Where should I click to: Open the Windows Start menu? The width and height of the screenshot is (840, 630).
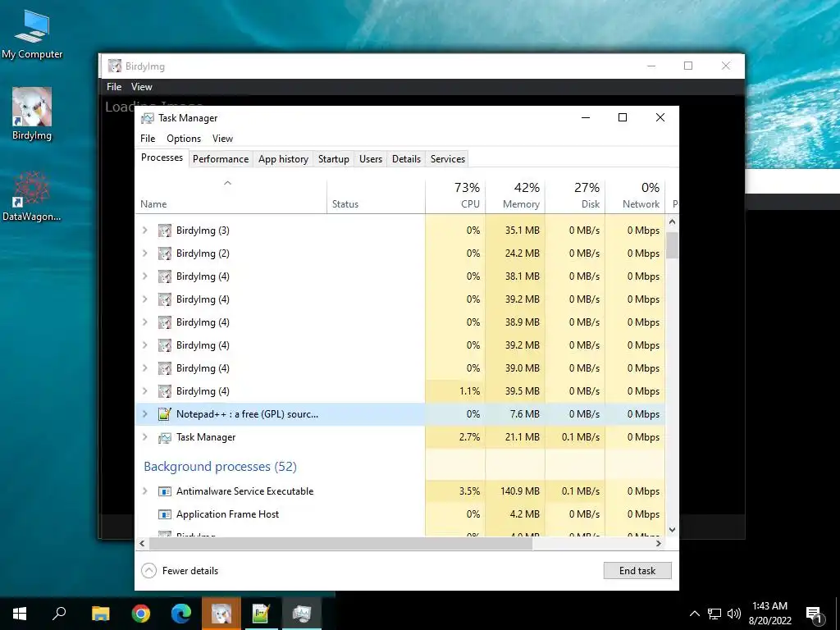20,614
